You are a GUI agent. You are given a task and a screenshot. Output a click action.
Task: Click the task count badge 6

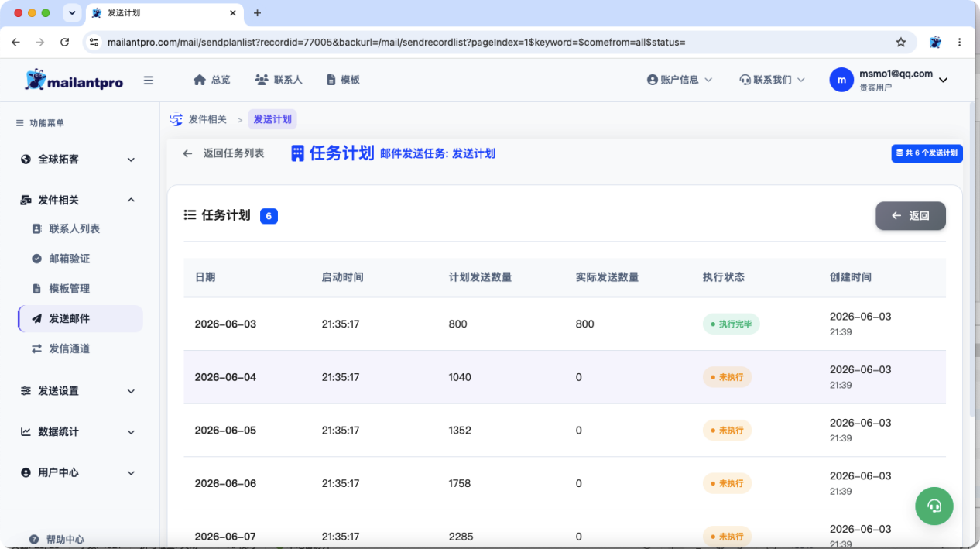pos(269,216)
